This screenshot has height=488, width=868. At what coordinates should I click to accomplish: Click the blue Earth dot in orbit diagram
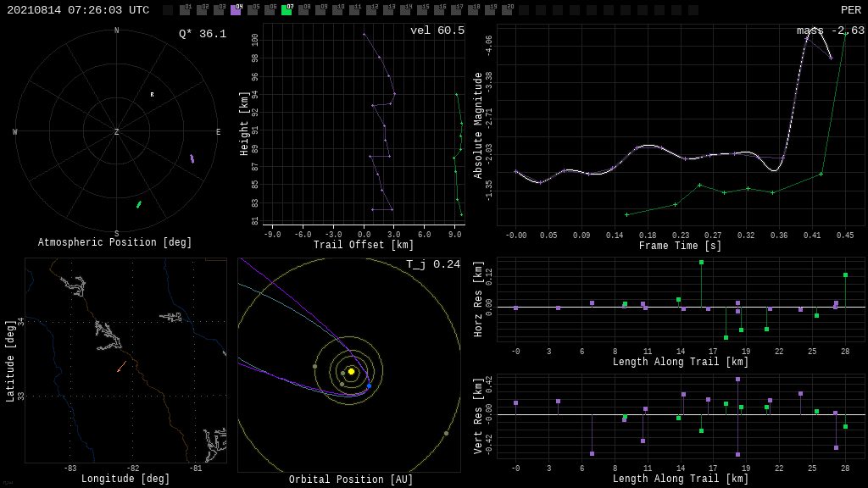[x=369, y=386]
